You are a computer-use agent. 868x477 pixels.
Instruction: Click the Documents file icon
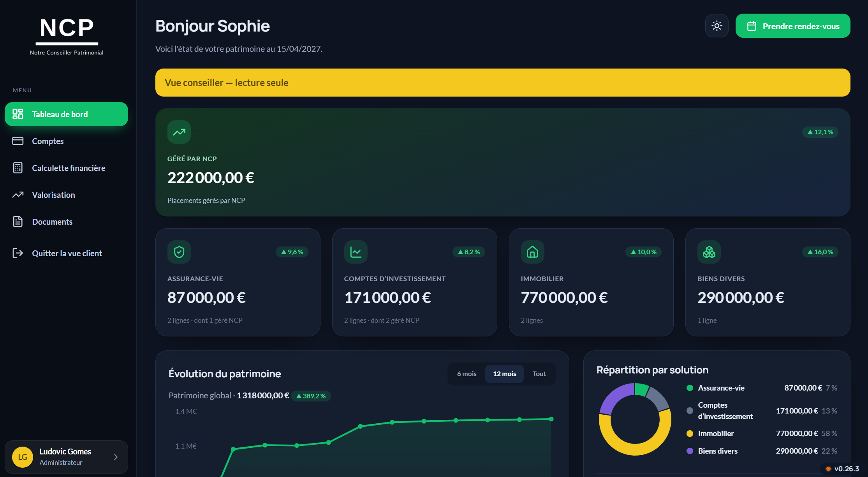click(x=18, y=222)
